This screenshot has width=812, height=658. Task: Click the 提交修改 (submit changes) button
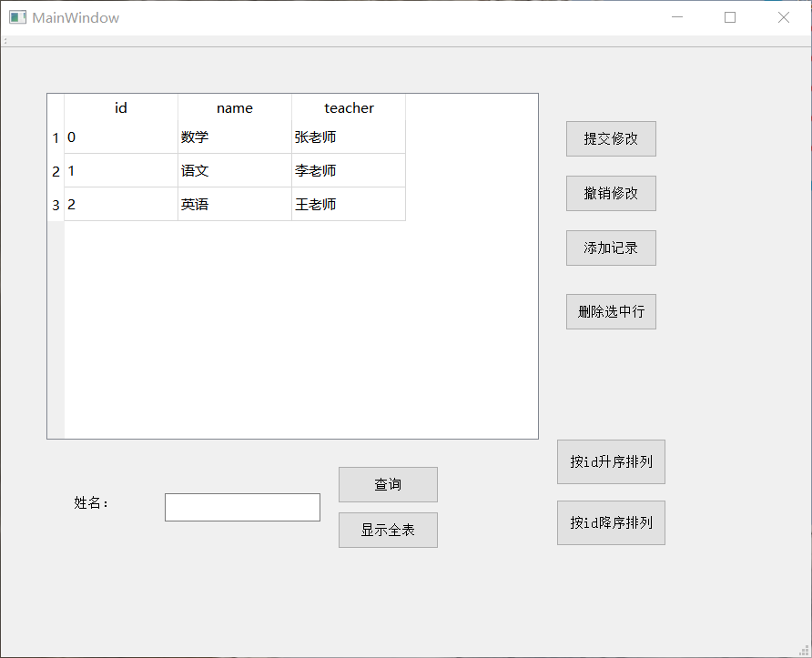(x=610, y=138)
